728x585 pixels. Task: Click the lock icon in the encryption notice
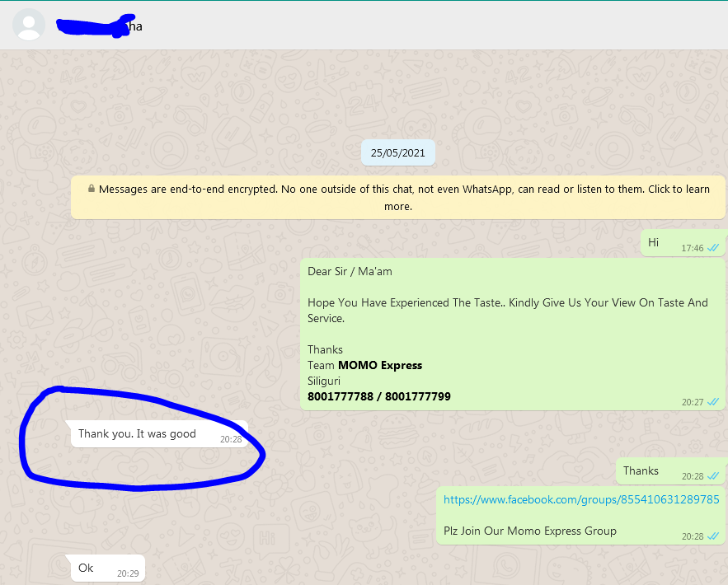(92, 189)
